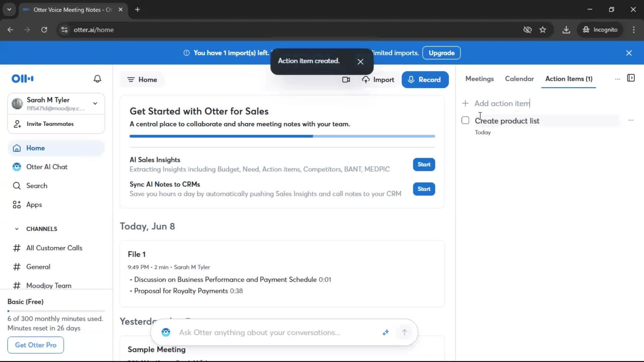Click the tracking protection eye icon
The image size is (644, 362).
pos(528,30)
